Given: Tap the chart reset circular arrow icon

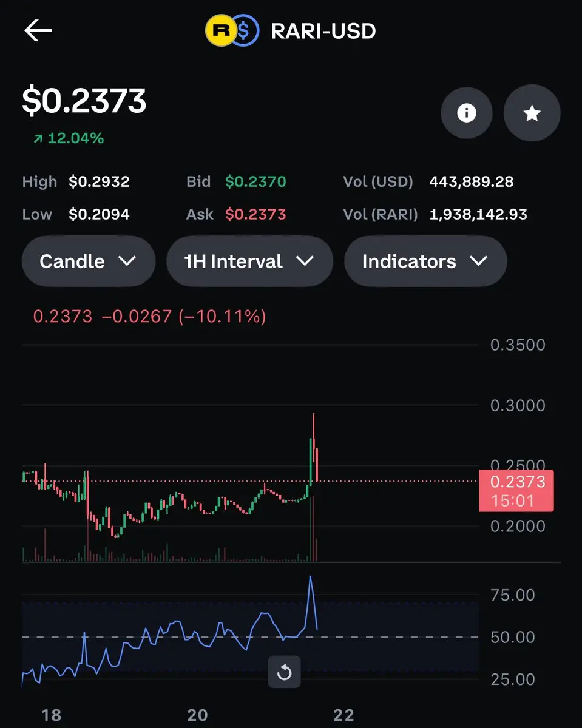Looking at the screenshot, I should [x=284, y=672].
